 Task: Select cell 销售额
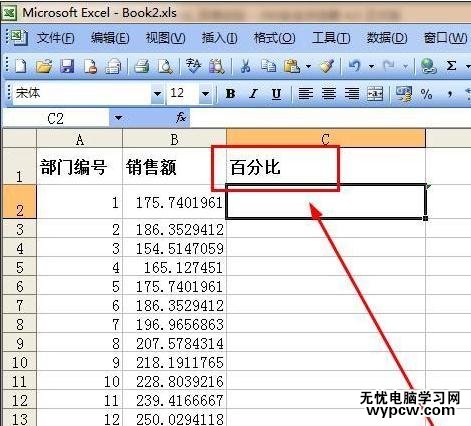[x=174, y=166]
